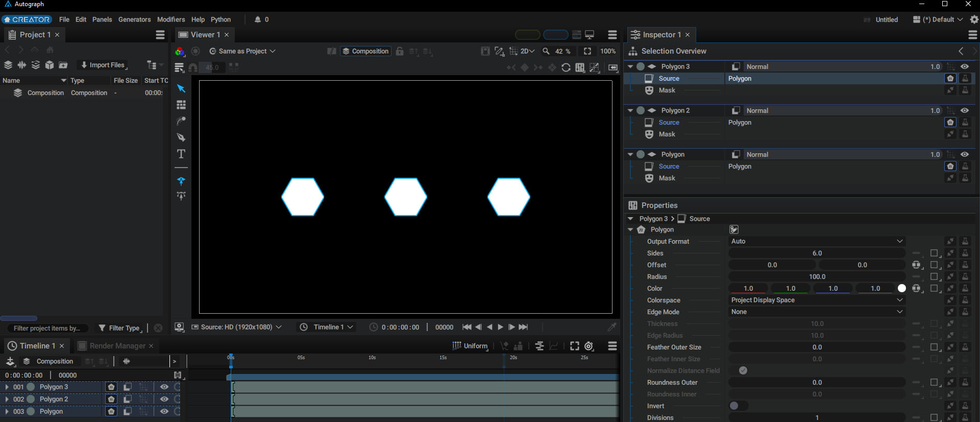Click the Inspector back arrow

pyautogui.click(x=961, y=51)
